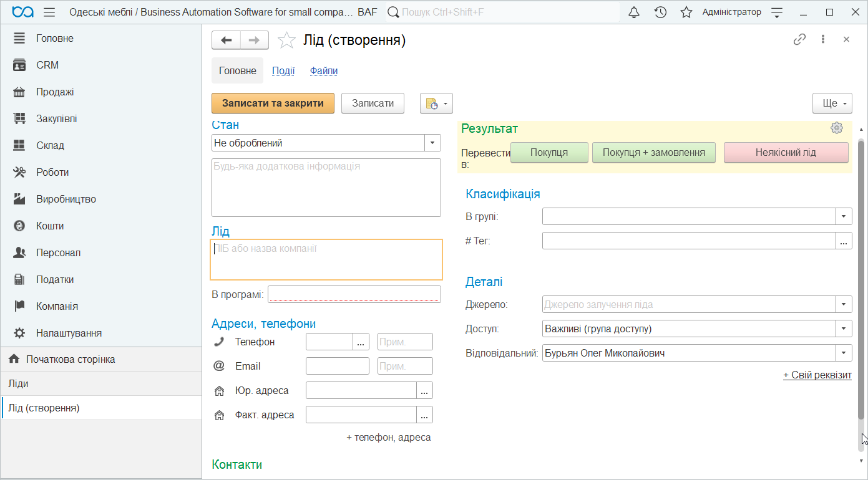
Task: Click Записати та закрити button
Action: [273, 103]
